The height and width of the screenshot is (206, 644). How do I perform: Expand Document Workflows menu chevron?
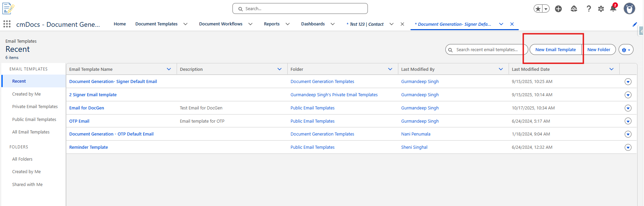tap(250, 24)
